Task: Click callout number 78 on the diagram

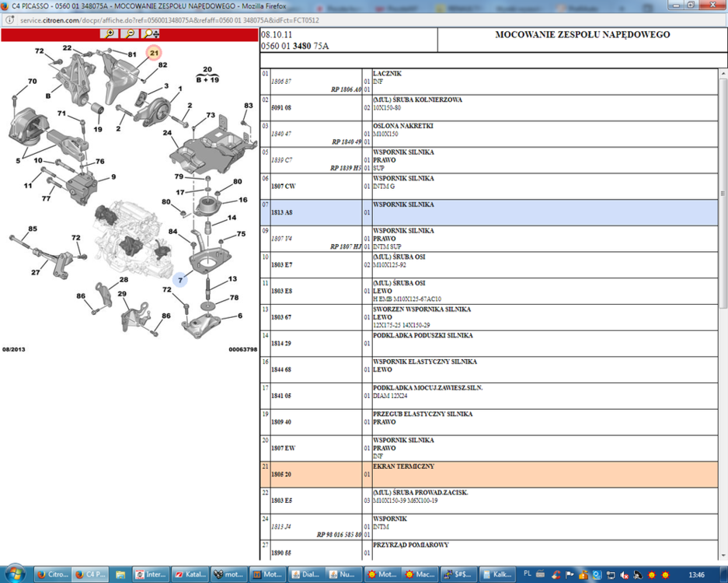Action: point(234,297)
